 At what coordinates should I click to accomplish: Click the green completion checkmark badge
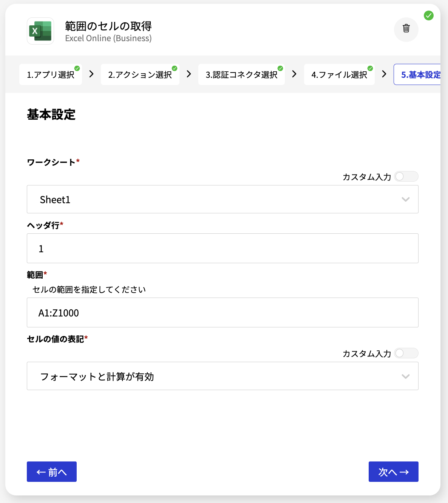(429, 15)
